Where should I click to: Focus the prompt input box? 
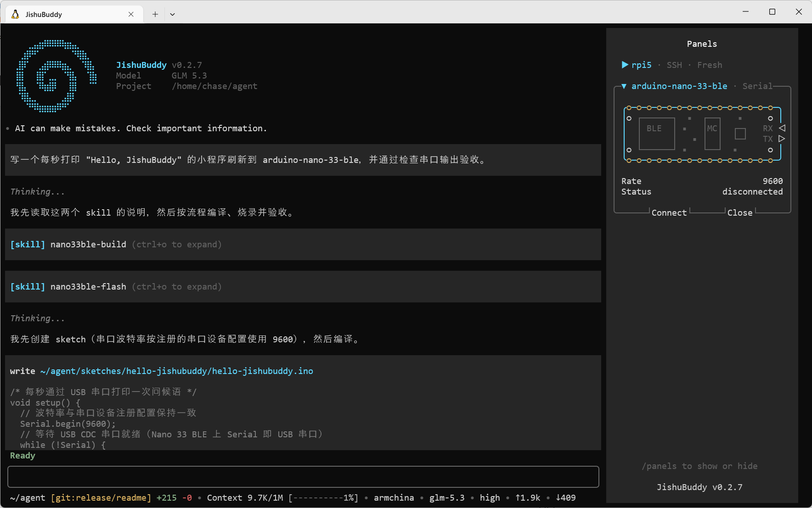(x=303, y=477)
